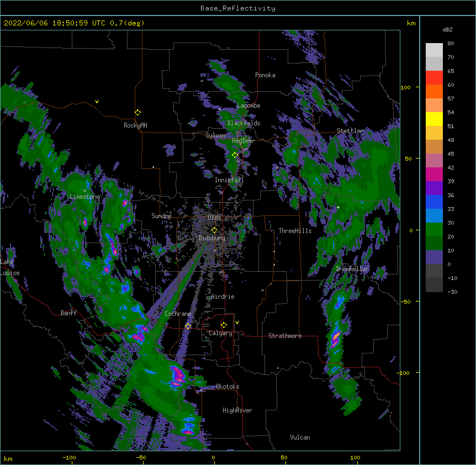This screenshot has width=476, height=465.
Task: Click the Airdrie city label
Action: point(223,297)
